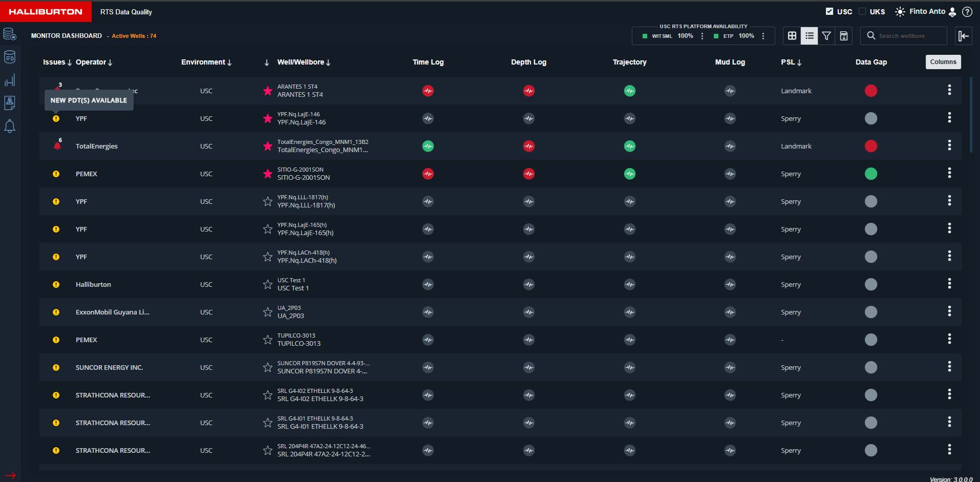Open row menu for UA_2P03
980x482 pixels.
949,311
